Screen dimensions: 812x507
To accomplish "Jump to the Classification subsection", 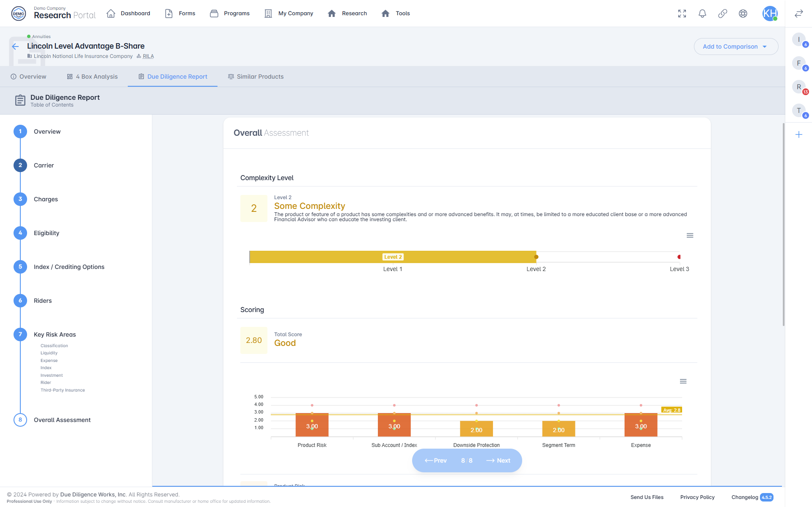I will click(x=54, y=346).
